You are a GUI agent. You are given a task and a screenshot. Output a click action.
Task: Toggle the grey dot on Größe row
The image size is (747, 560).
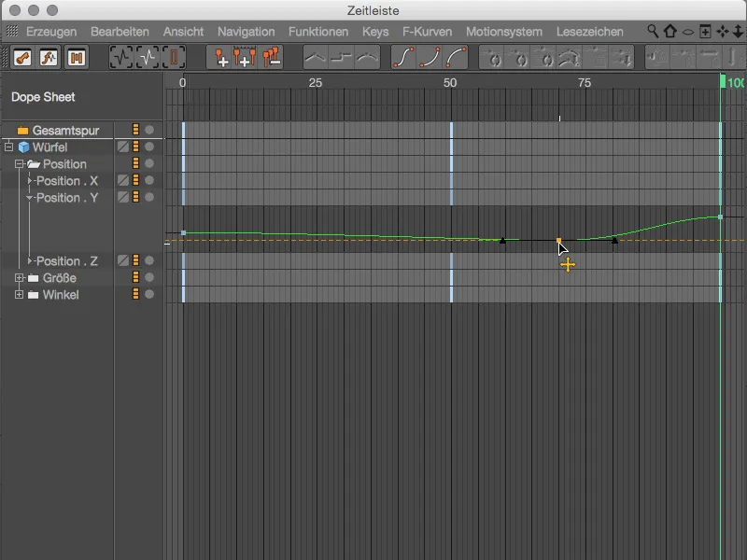point(149,277)
